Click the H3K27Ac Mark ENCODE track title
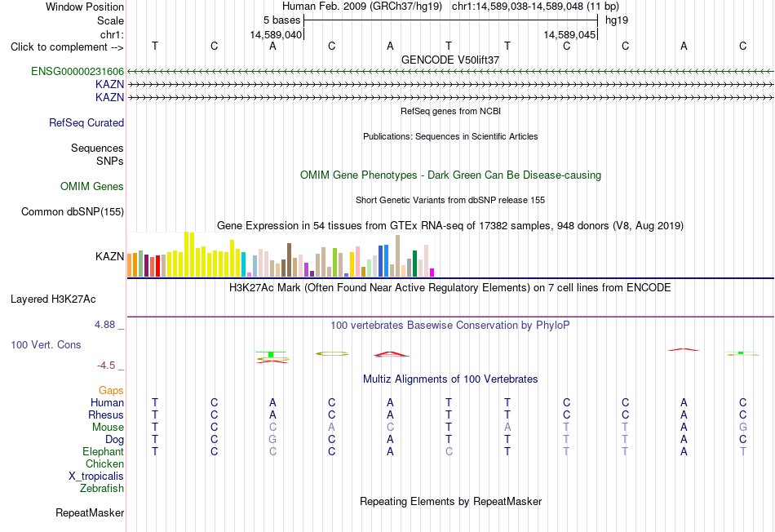The image size is (775, 532). (450, 288)
